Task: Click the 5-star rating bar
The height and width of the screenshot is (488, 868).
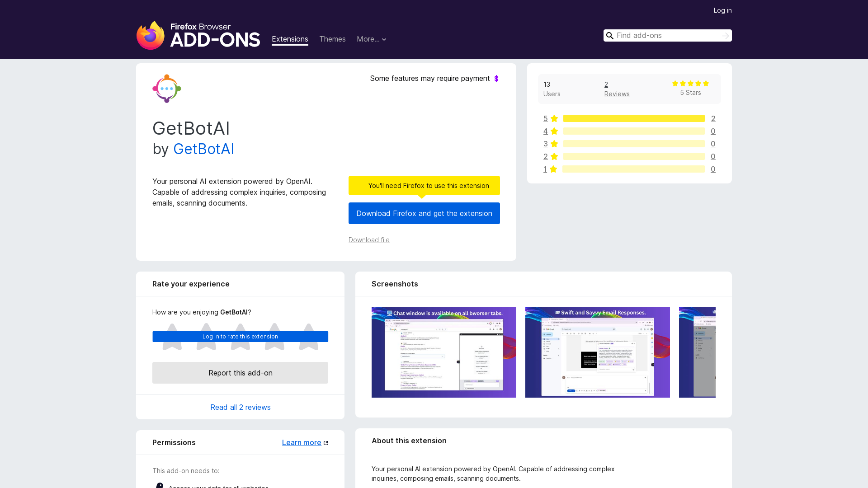Action: pos(634,118)
